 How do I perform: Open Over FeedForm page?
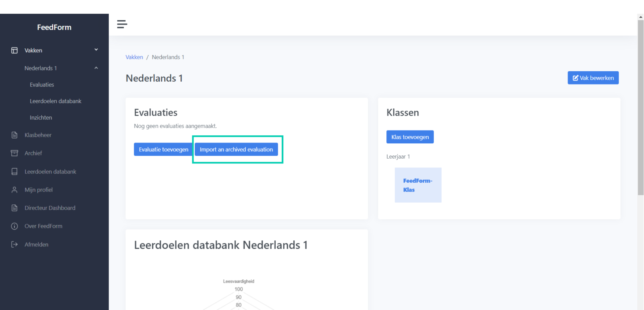click(x=43, y=226)
